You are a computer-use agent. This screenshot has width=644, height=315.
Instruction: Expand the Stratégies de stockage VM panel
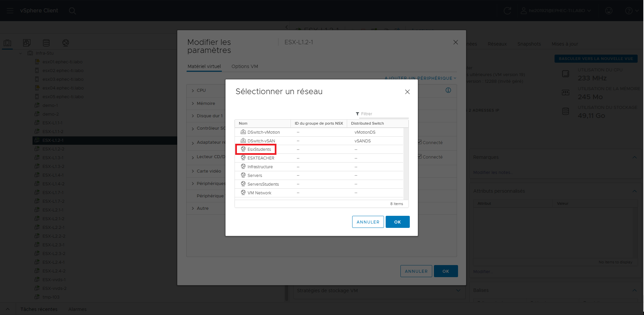pos(458,291)
